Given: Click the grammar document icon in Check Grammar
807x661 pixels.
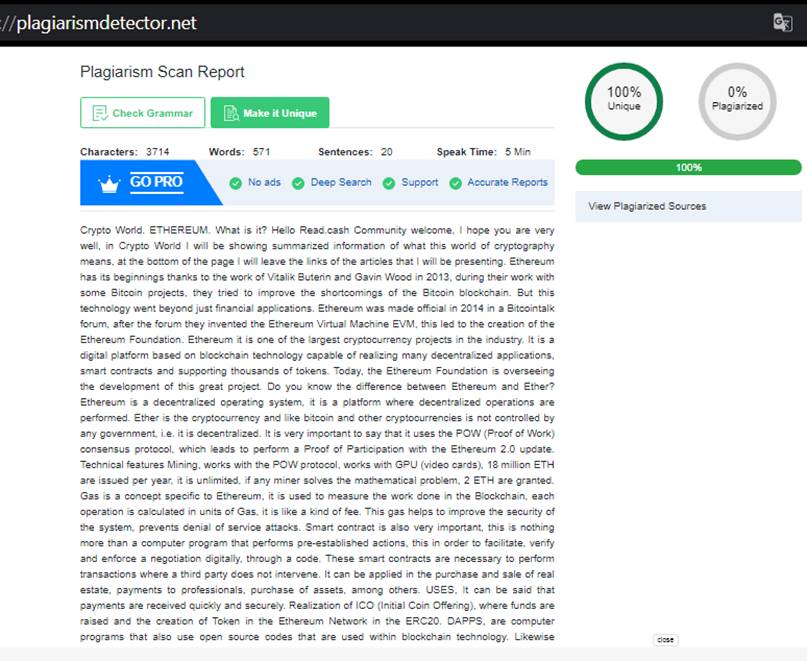Looking at the screenshot, I should pos(99,113).
